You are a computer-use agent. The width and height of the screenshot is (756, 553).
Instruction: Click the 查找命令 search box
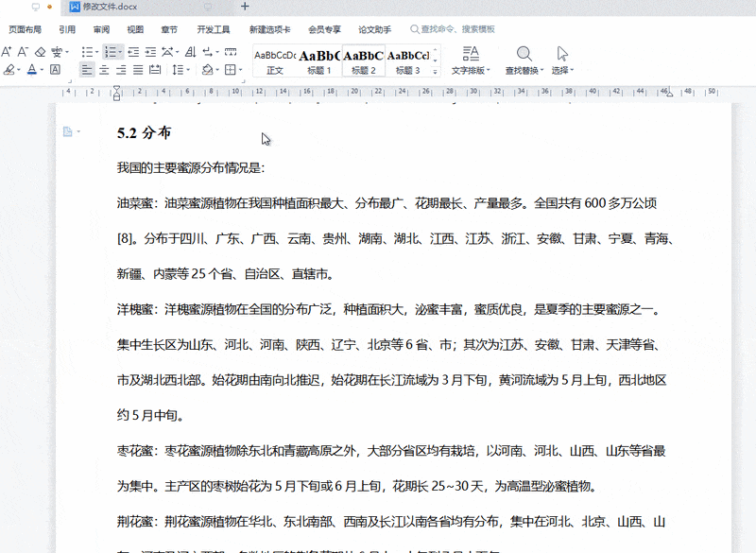click(x=457, y=29)
